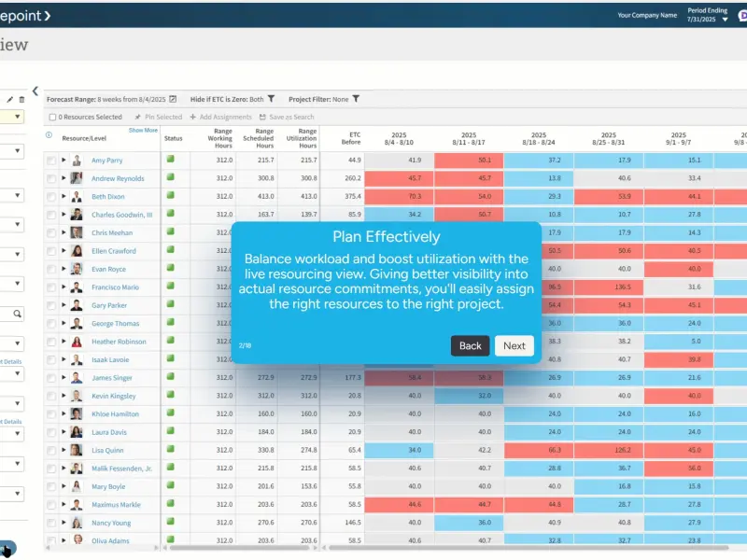Open the Project Filter funnel icon
747x560 pixels.
coord(356,99)
